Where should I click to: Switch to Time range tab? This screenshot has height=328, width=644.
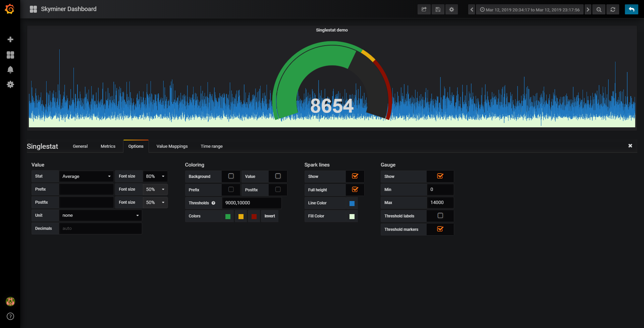click(x=212, y=146)
